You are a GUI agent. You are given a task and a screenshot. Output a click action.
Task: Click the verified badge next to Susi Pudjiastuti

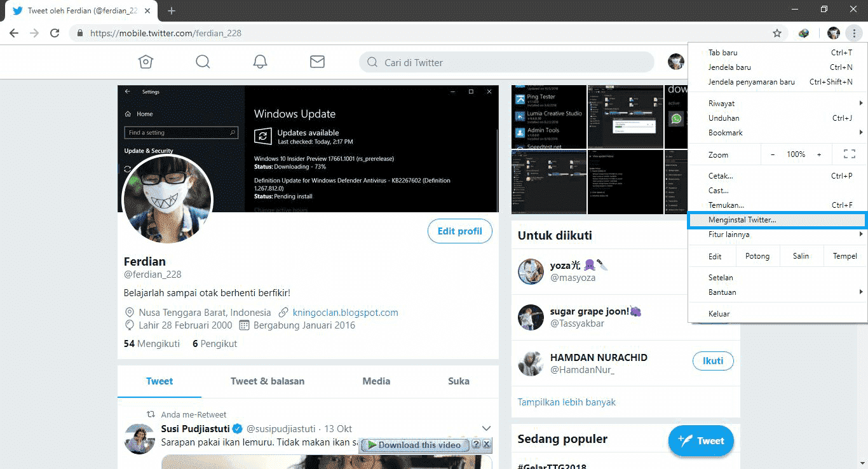237,428
